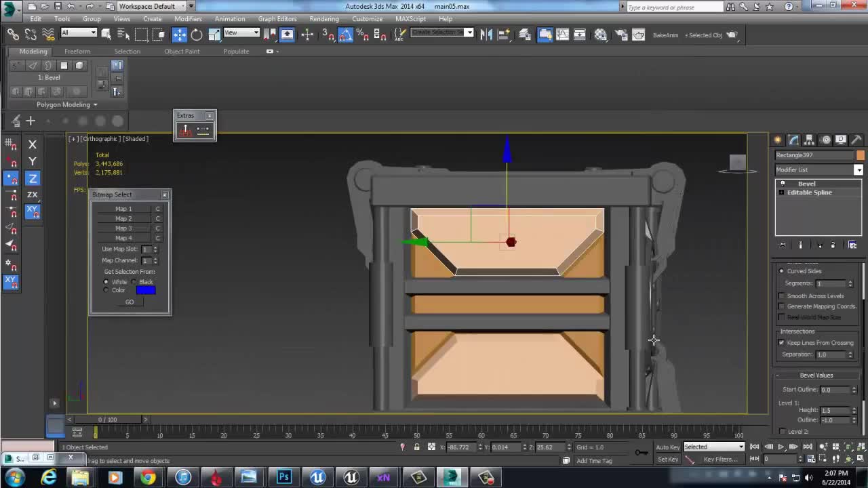Click Map 1 button in Bitmap Select
Viewport: 868px width, 488px height.
pyautogui.click(x=123, y=209)
